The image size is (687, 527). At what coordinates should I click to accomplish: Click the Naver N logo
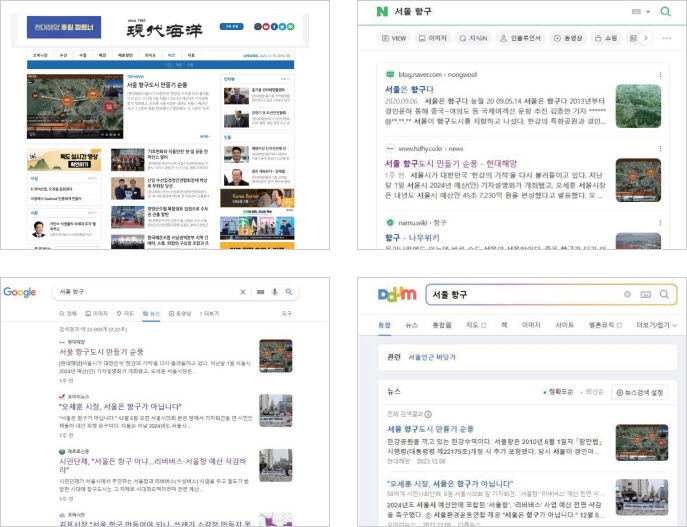pos(380,12)
